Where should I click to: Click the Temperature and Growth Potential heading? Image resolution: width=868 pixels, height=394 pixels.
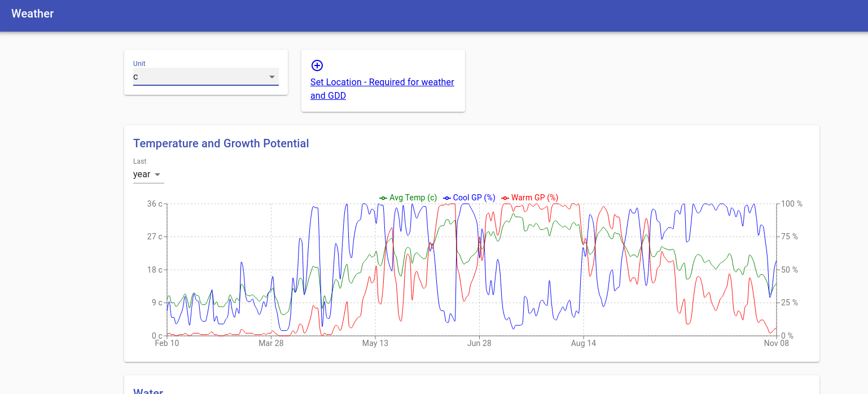pyautogui.click(x=221, y=143)
